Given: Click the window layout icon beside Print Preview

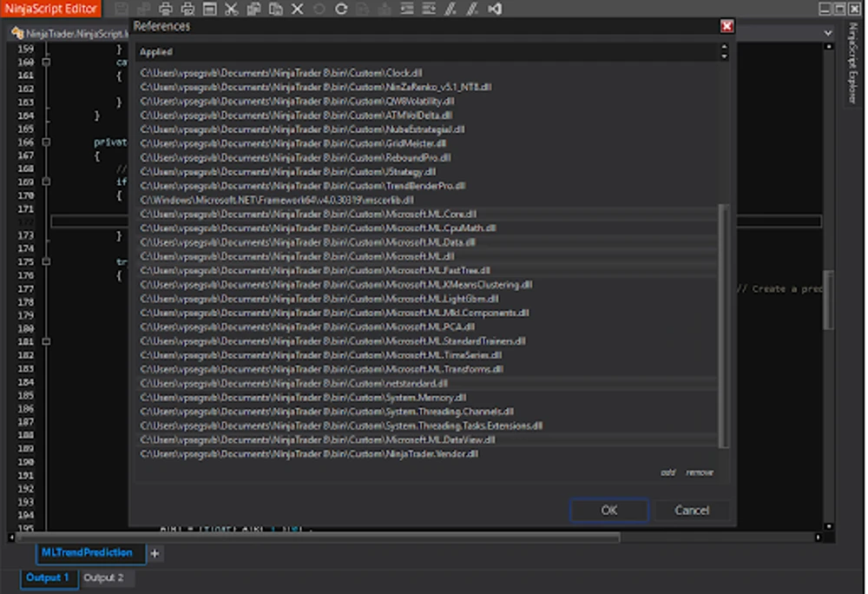Looking at the screenshot, I should click(x=210, y=9).
